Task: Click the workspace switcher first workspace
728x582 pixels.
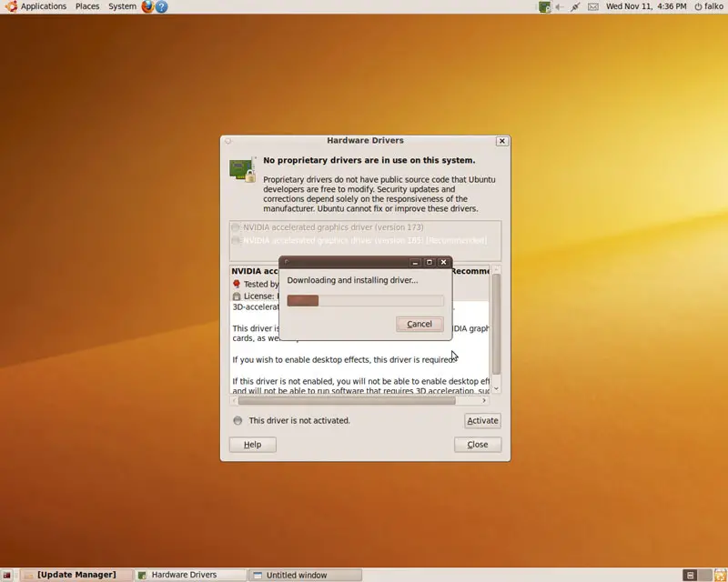Action: coord(690,575)
